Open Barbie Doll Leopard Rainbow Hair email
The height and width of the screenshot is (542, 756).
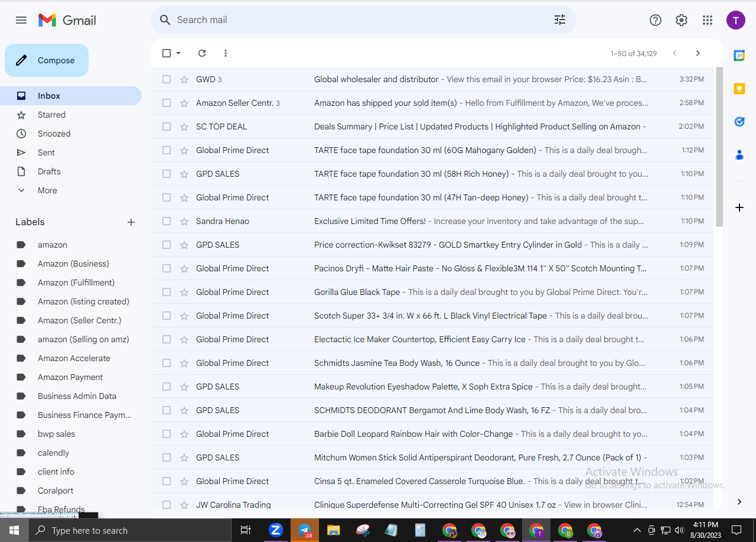click(432, 434)
